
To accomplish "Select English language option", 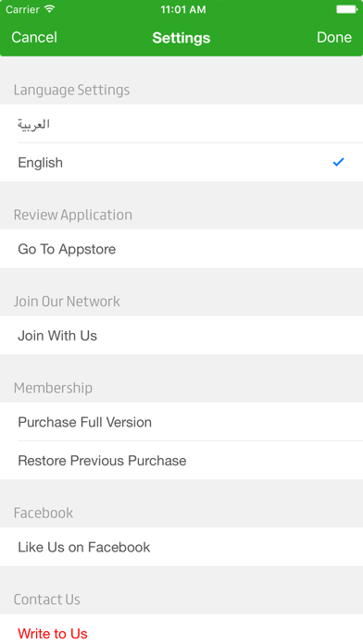I will (181, 162).
